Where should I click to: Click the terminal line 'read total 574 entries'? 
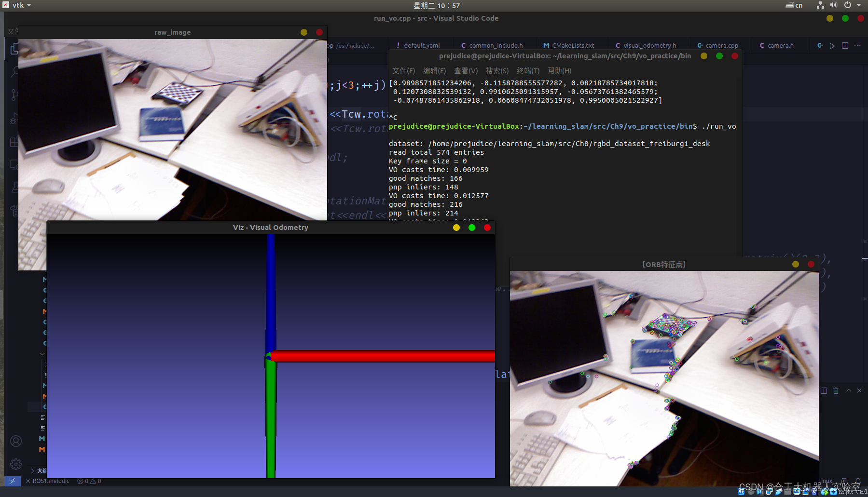(x=436, y=152)
